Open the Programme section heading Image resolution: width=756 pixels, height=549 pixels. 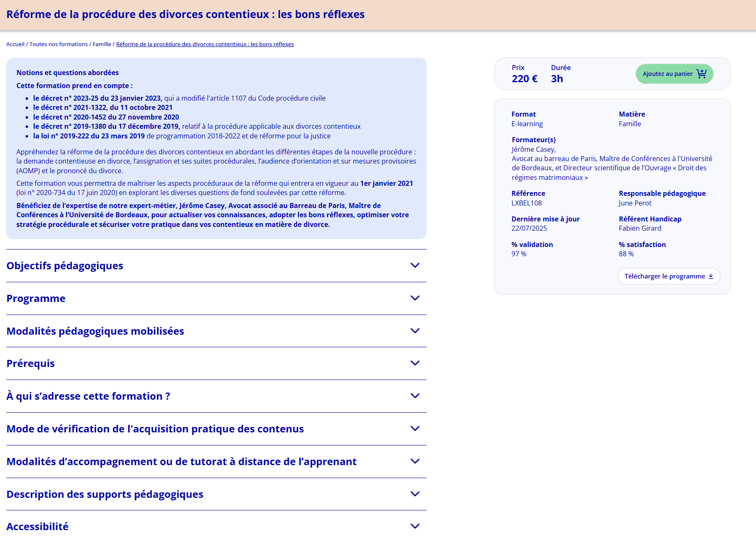(36, 299)
